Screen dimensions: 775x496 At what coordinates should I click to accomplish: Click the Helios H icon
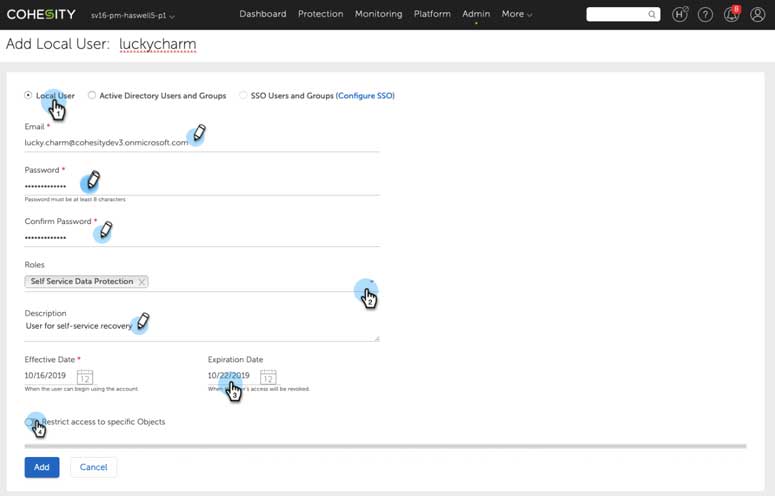click(x=680, y=14)
